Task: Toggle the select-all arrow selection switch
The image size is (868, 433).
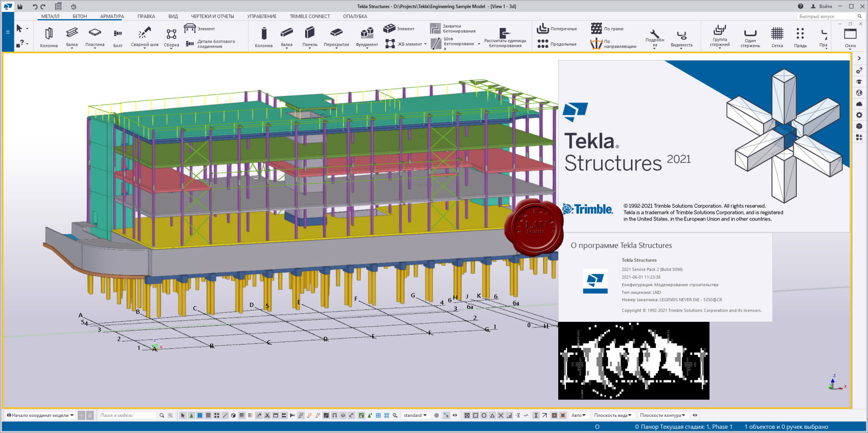Action: pos(183,416)
